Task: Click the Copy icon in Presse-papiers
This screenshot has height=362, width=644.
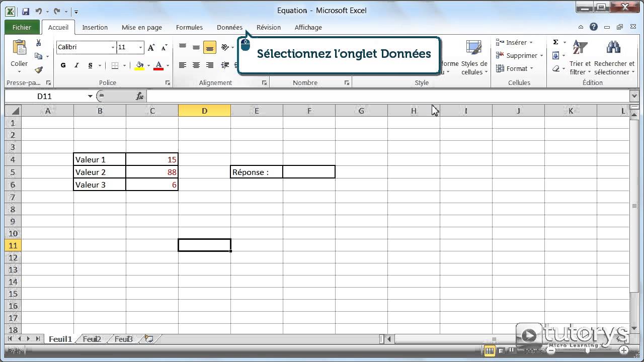Action: (x=38, y=56)
